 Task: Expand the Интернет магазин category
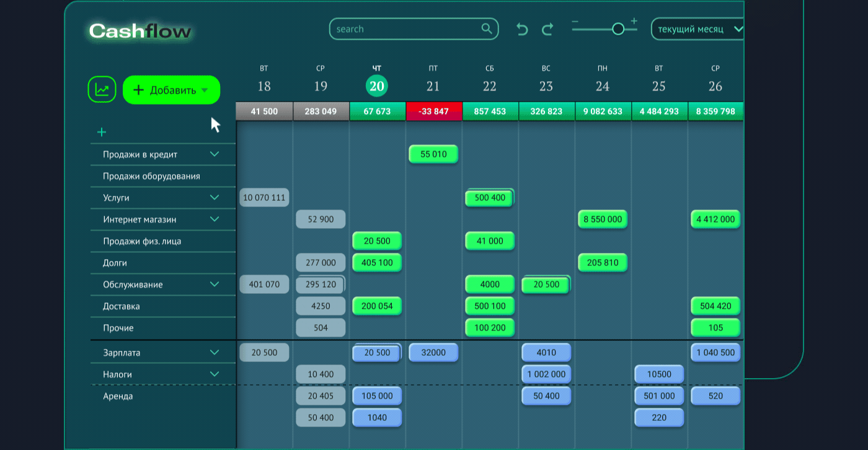tap(215, 219)
